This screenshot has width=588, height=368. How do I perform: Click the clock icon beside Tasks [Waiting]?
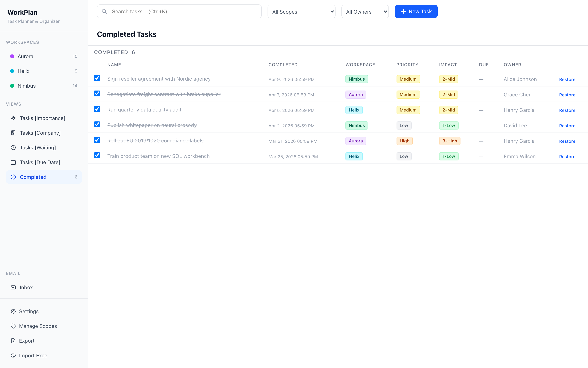pyautogui.click(x=13, y=148)
